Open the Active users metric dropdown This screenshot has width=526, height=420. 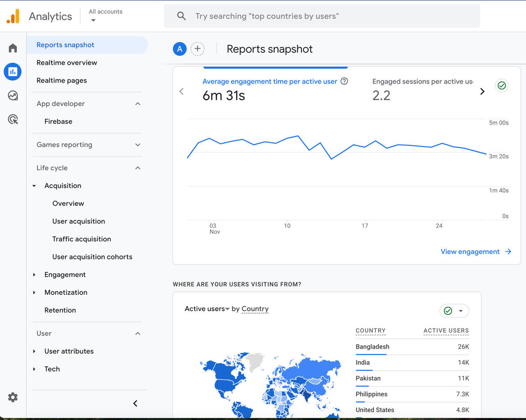coord(227,308)
